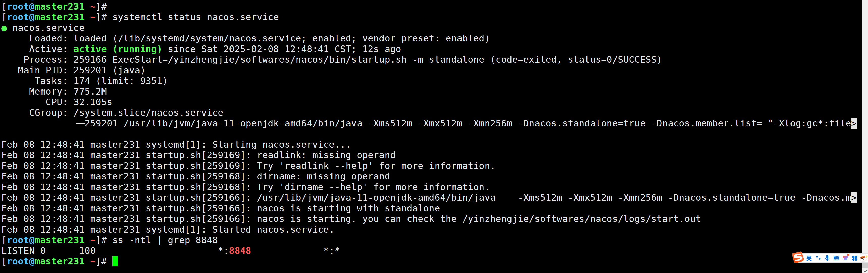Click the vertical scrollbar track
The width and height of the screenshot is (868, 273).
[x=865, y=135]
